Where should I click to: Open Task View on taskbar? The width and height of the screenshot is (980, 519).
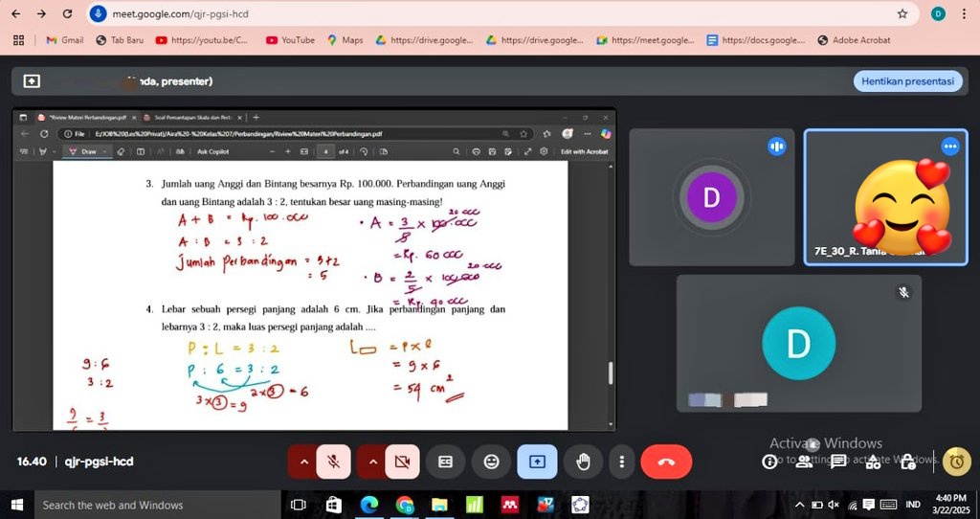click(299, 505)
